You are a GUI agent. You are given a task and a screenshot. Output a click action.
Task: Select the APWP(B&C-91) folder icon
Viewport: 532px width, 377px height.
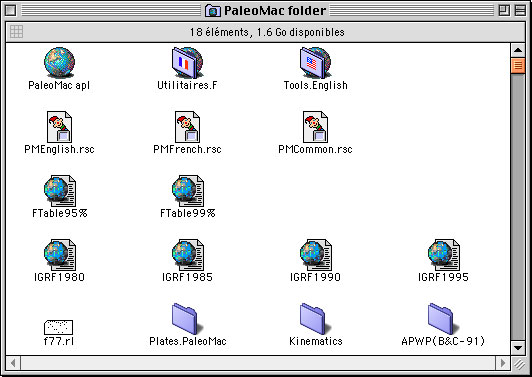point(443,319)
